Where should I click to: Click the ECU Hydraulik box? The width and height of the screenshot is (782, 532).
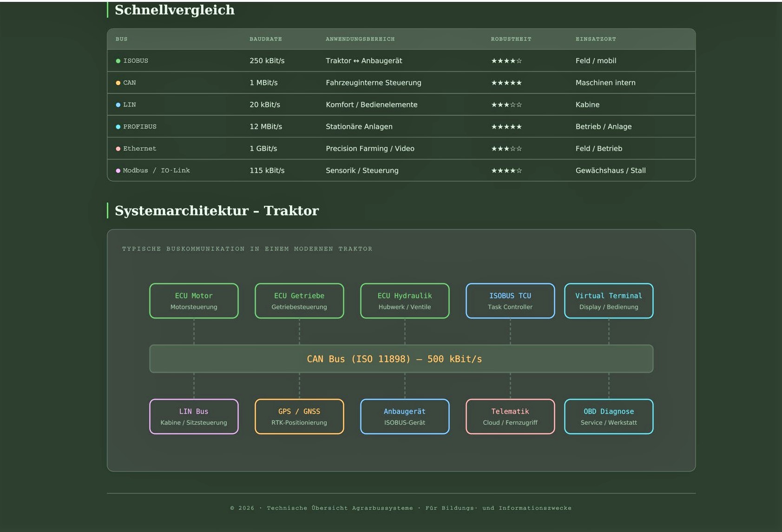point(405,301)
